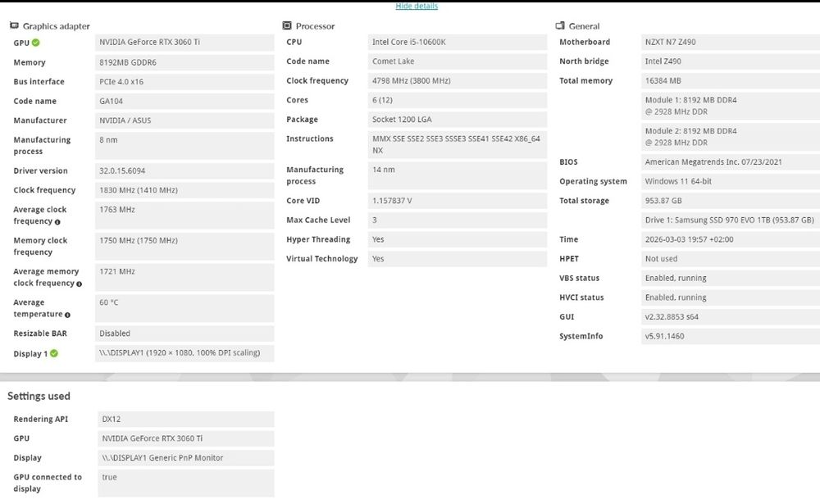820x504 pixels.
Task: Click the General section computer icon
Action: click(x=559, y=25)
